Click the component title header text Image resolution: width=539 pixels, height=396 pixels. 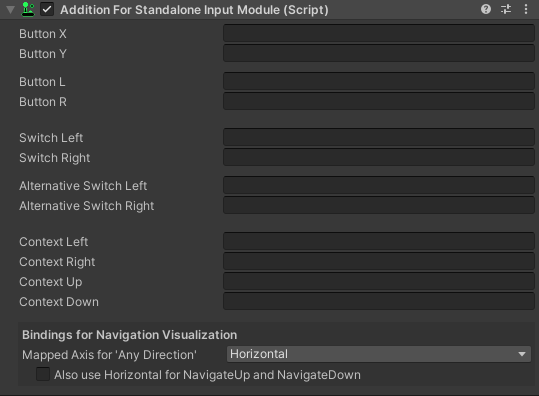coord(194,10)
